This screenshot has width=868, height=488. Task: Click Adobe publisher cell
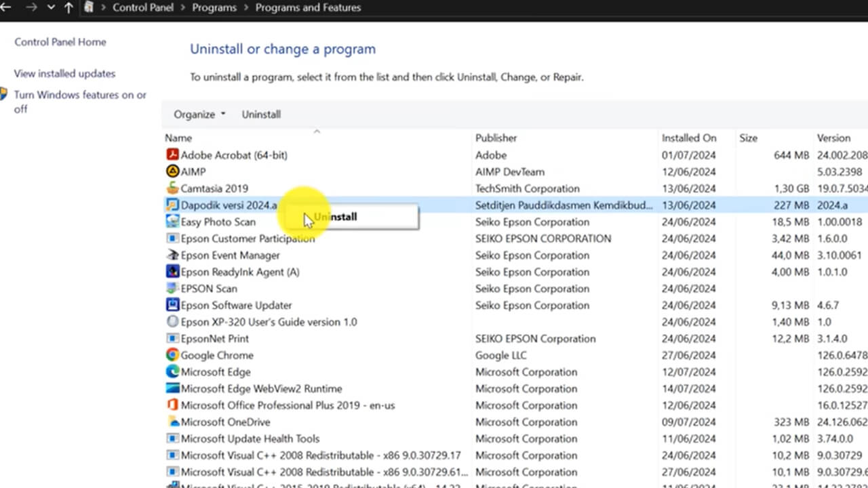[x=491, y=155]
